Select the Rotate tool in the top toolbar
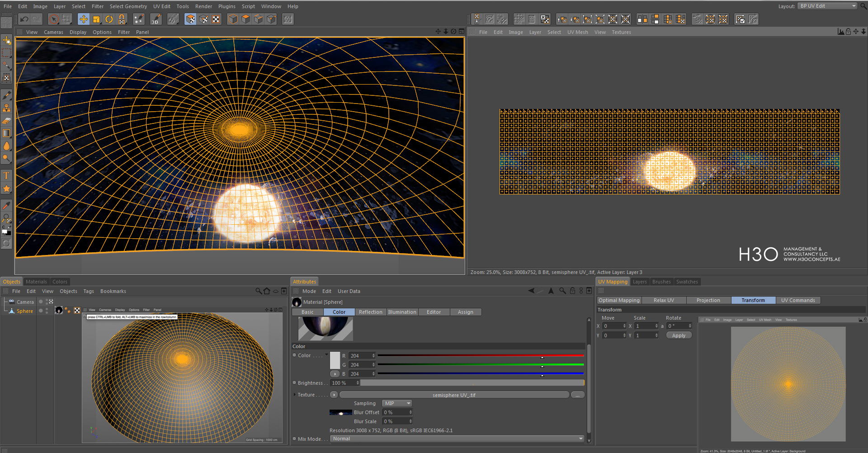This screenshot has height=453, width=868. [109, 19]
